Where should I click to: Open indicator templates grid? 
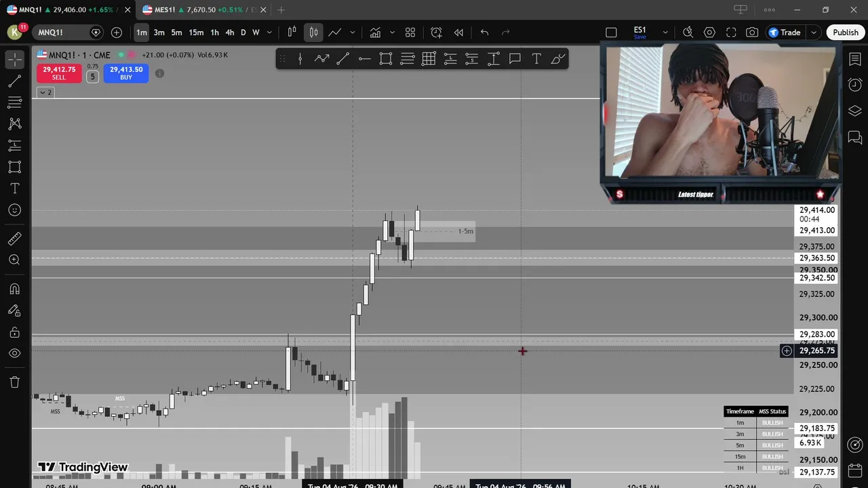[410, 33]
